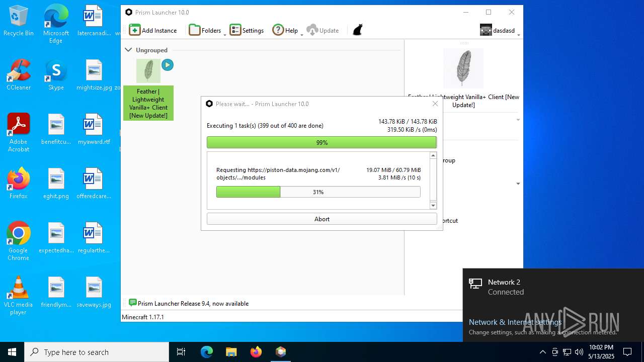Click the 31% download progress bar
This screenshot has height=362, width=644.
(318, 192)
